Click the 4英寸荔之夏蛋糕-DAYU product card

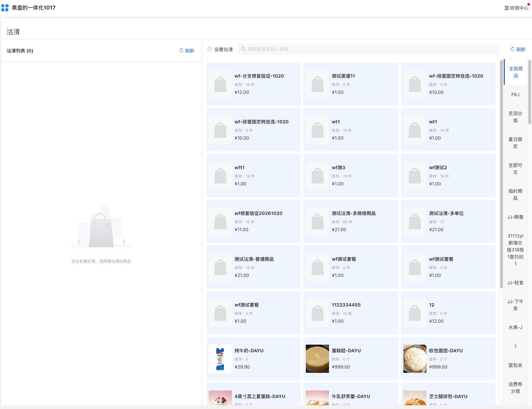[253, 394]
